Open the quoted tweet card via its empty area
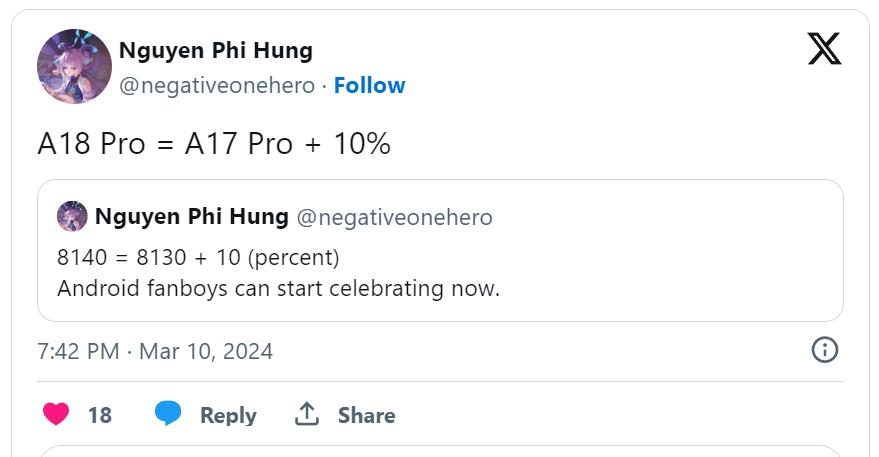879x457 pixels. (x=680, y=270)
